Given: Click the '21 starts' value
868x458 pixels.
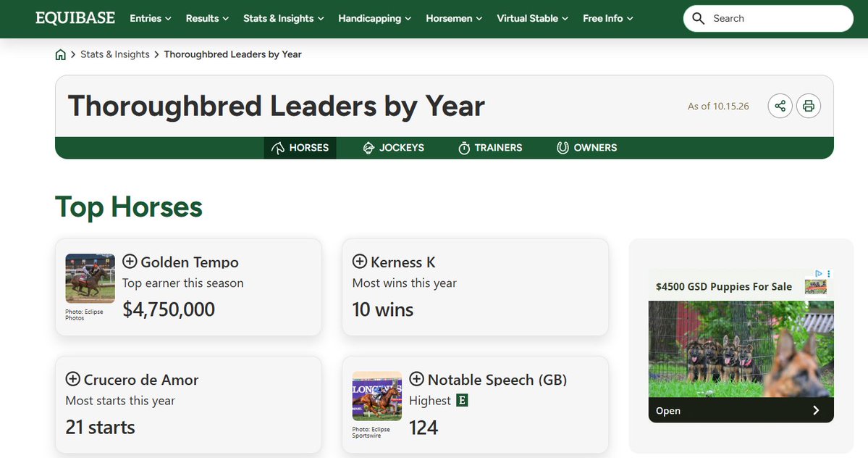Looking at the screenshot, I should click(100, 427).
